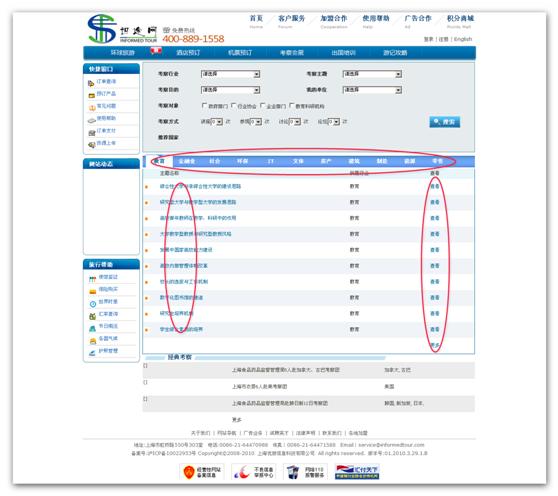Open the 订单查询 sidebar icon

[91, 83]
